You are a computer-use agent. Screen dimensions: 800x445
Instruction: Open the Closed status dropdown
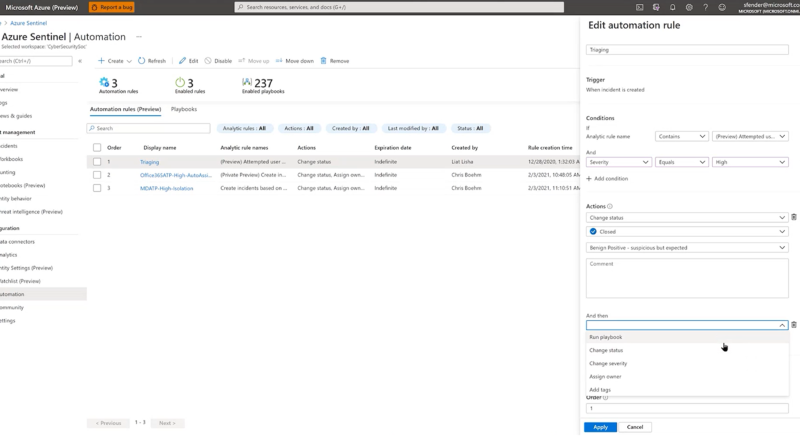pos(687,232)
